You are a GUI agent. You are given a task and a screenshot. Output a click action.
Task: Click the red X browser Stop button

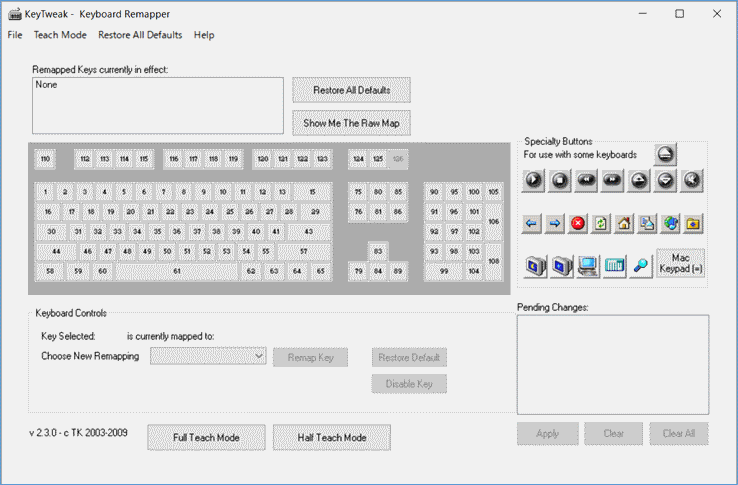(x=578, y=223)
